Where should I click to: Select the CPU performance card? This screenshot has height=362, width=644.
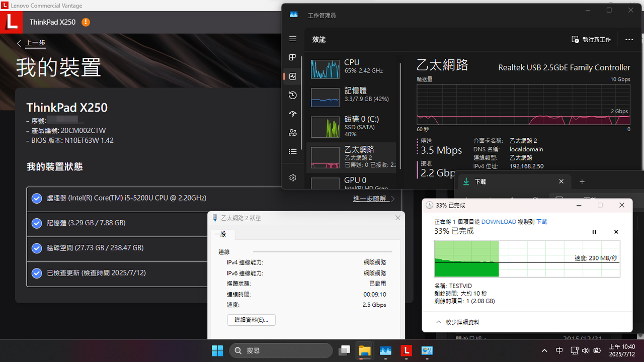(x=352, y=69)
